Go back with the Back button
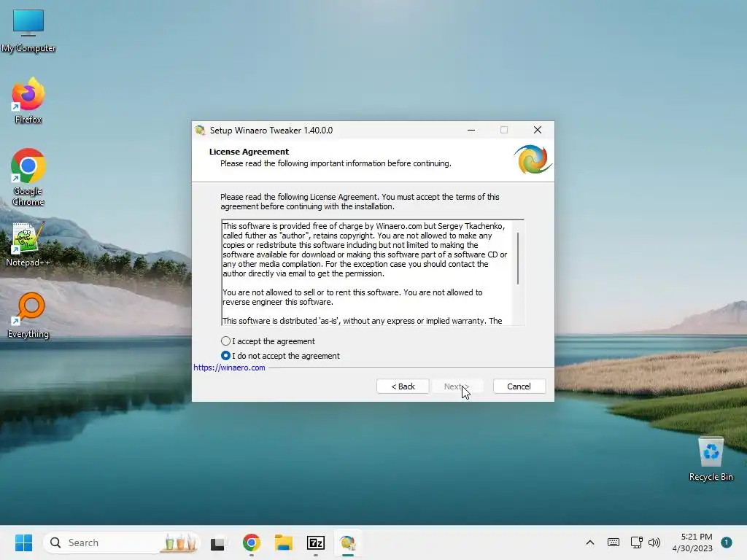 [x=403, y=386]
